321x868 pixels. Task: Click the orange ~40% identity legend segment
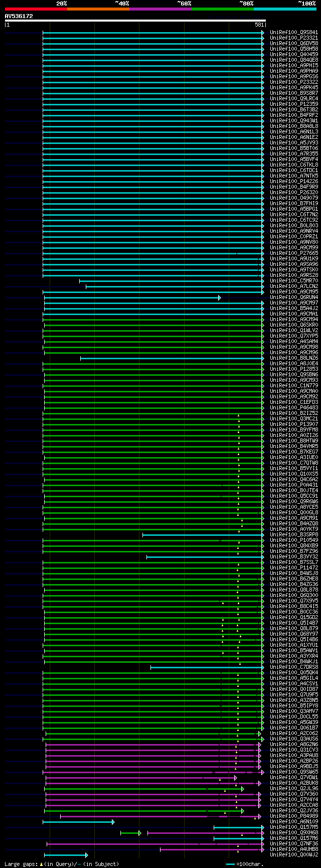(x=98, y=9)
